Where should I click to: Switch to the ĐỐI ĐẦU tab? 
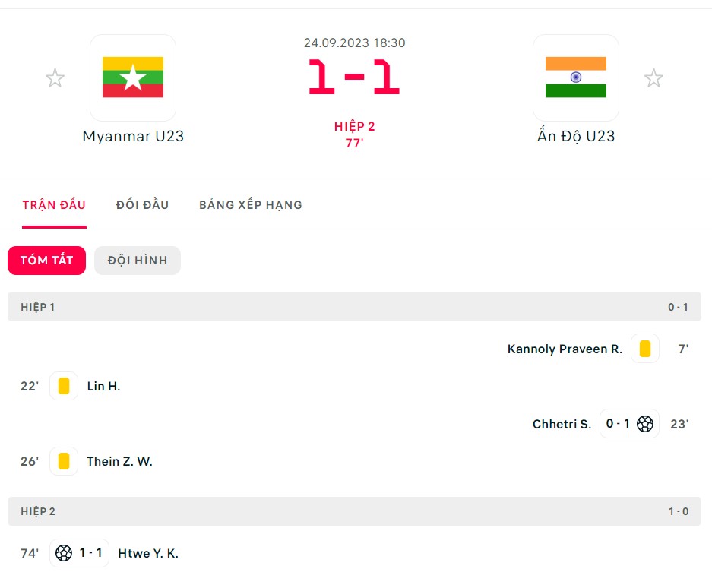(143, 205)
